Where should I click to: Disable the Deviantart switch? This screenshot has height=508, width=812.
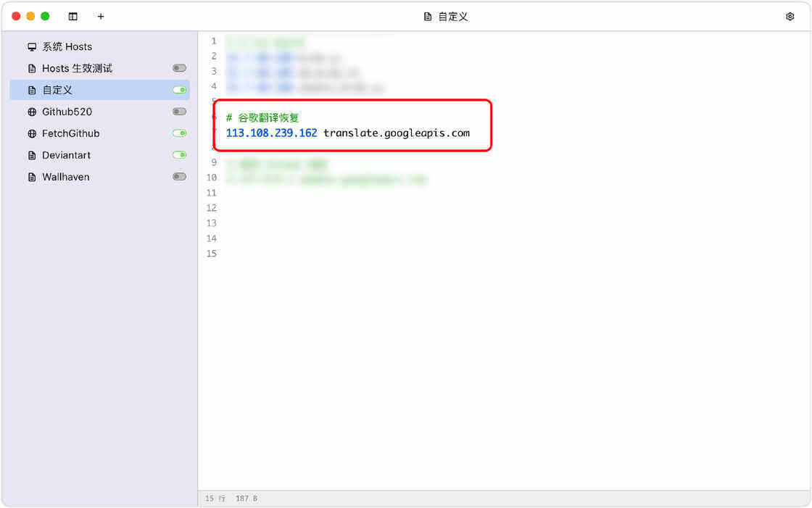pyautogui.click(x=179, y=155)
